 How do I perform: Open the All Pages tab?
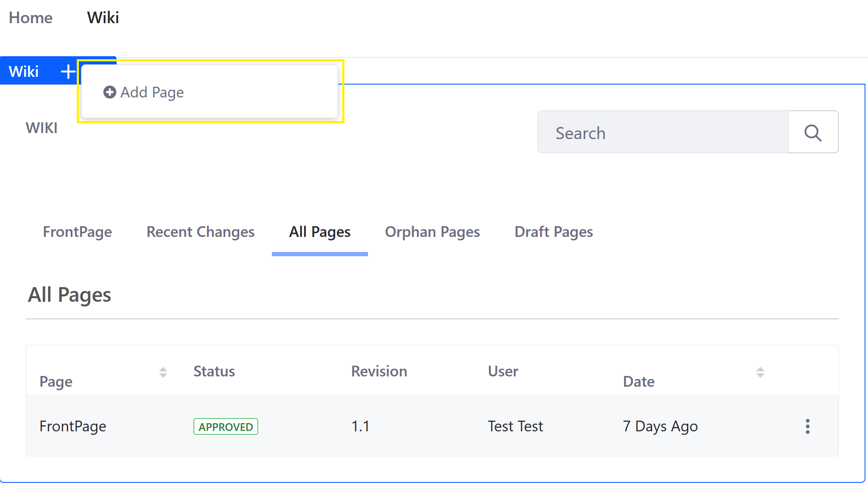point(319,232)
